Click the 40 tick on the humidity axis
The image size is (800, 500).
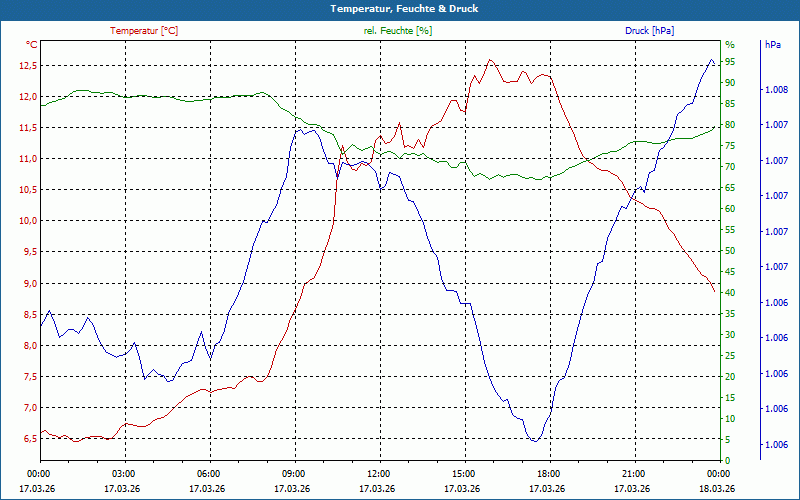pyautogui.click(x=730, y=293)
